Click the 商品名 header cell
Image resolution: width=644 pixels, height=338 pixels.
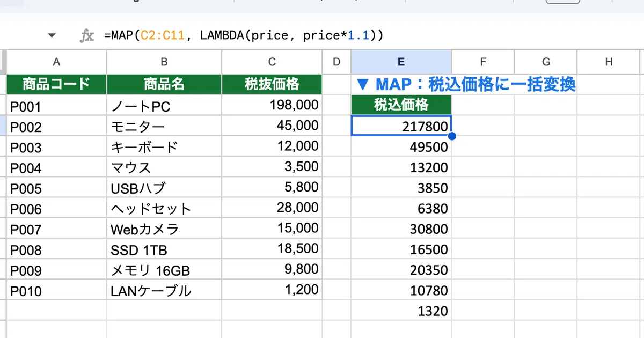(x=164, y=84)
